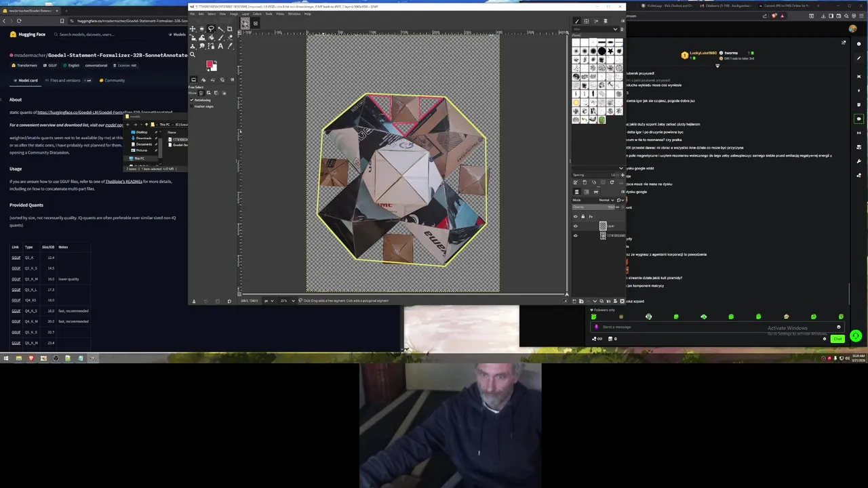Select the Bucket Fill tool
The height and width of the screenshot is (488, 868).
point(211,37)
